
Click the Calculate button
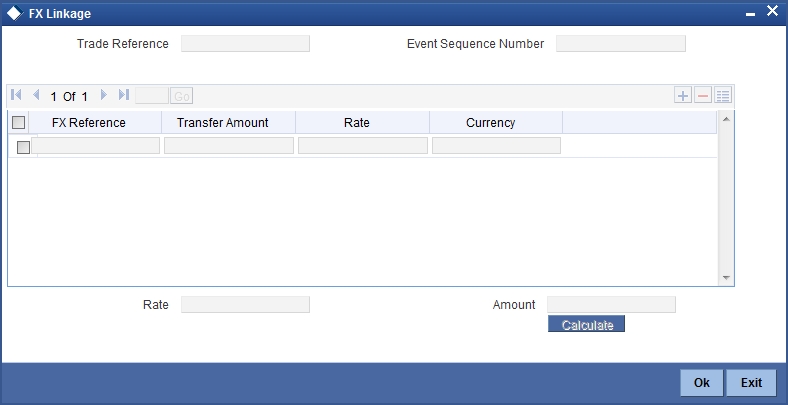click(x=586, y=324)
